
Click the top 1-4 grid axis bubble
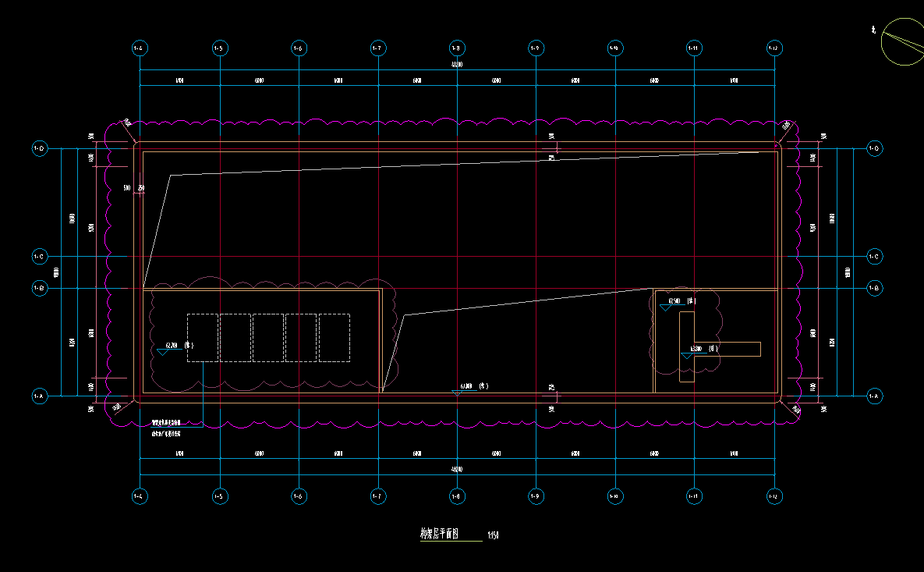coord(140,48)
